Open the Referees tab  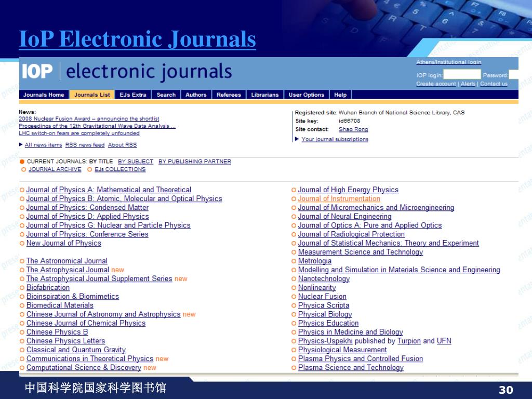229,95
